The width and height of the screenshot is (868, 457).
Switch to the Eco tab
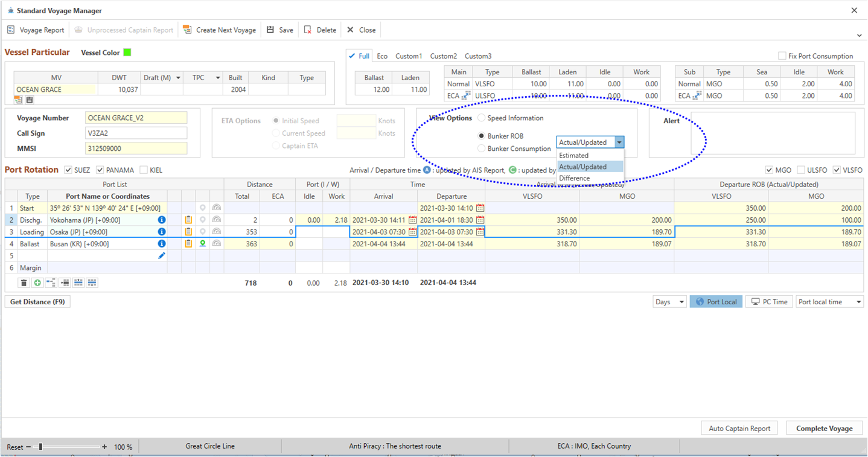[382, 56]
